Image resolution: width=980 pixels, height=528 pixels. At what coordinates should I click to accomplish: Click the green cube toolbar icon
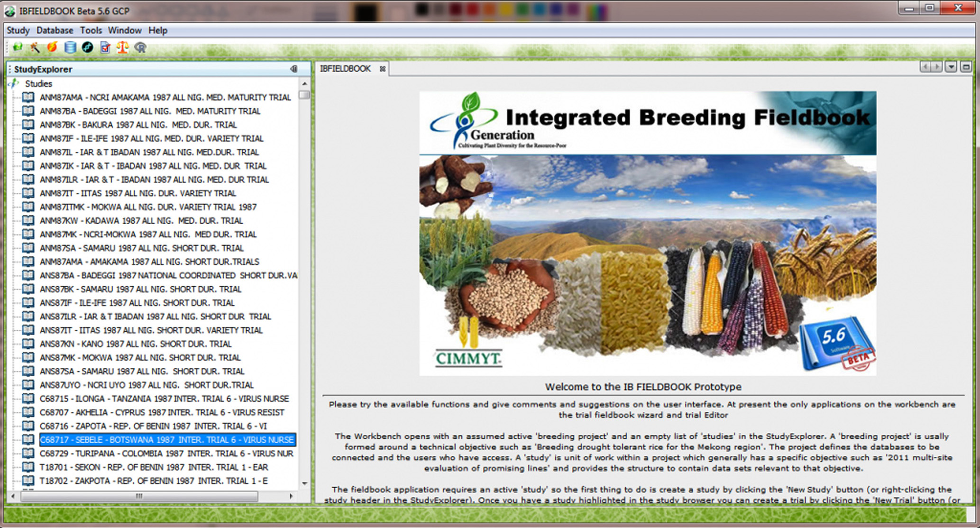coord(18,47)
